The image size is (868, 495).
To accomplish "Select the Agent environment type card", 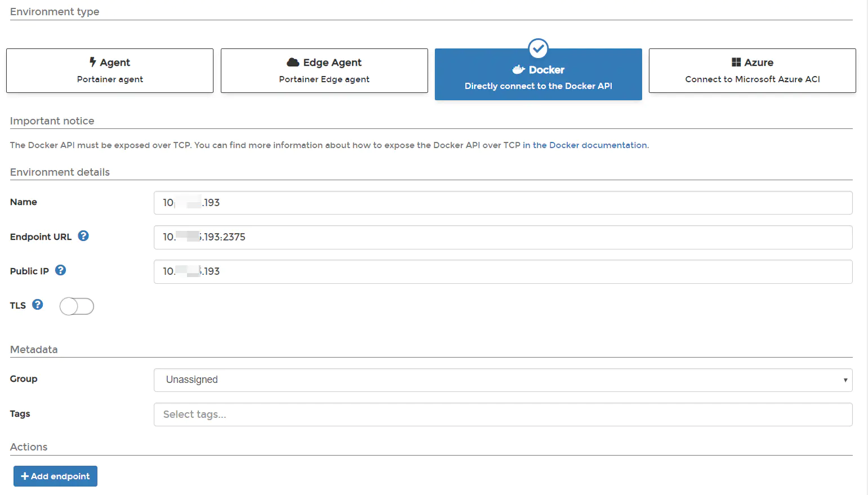I will pyautogui.click(x=110, y=70).
